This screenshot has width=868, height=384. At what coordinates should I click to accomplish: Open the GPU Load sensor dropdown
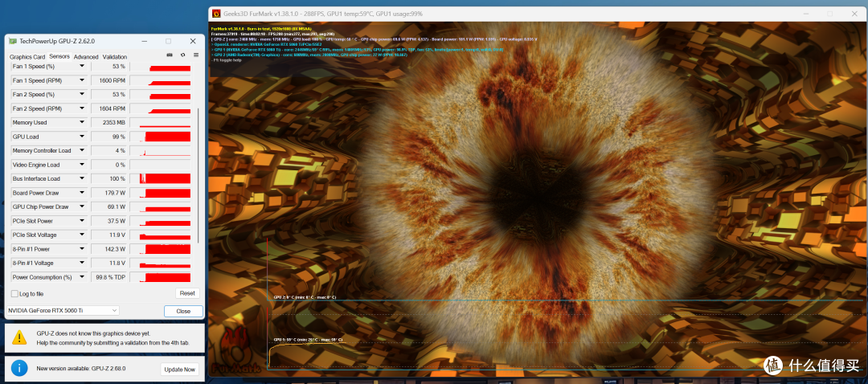tap(82, 137)
